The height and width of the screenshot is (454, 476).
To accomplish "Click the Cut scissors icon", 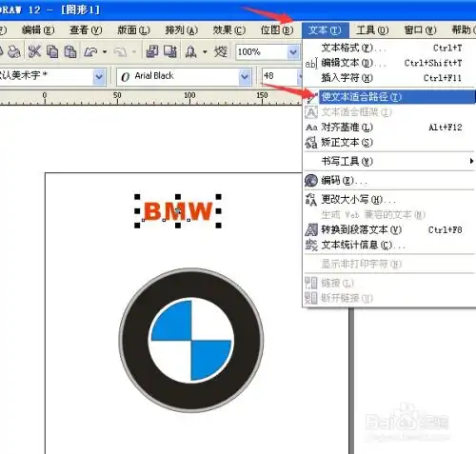I will pyautogui.click(x=34, y=51).
